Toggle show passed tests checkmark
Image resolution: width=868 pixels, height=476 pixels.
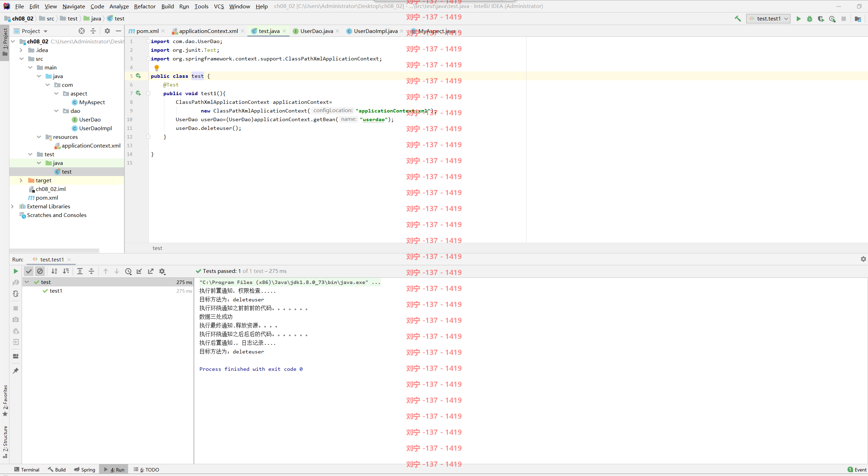click(29, 271)
